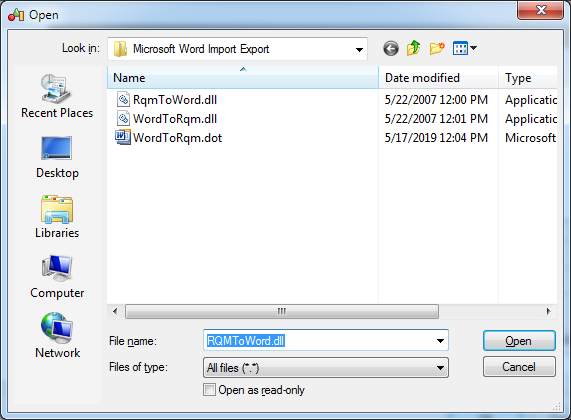
Task: Expand the Look in dropdown
Action: (x=359, y=49)
